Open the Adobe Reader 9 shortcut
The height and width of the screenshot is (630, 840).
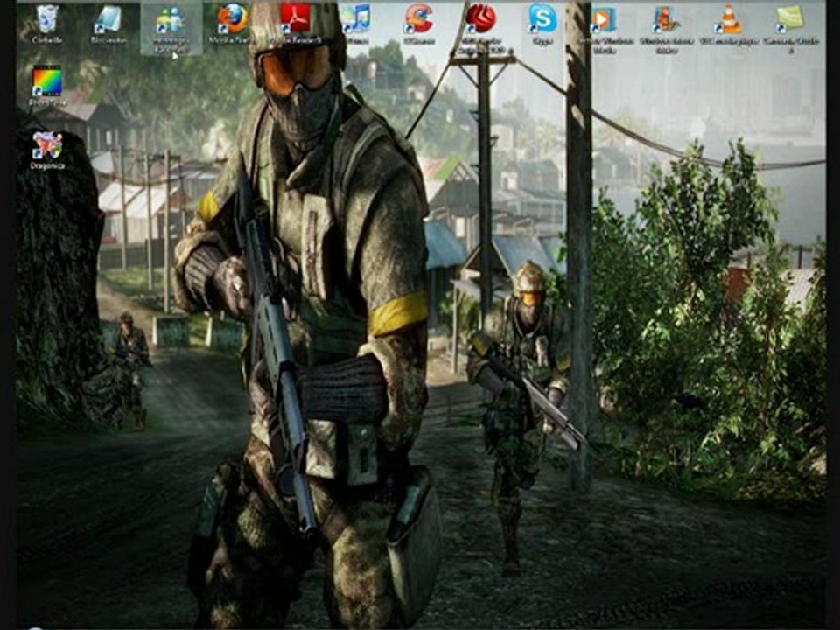coord(295,24)
